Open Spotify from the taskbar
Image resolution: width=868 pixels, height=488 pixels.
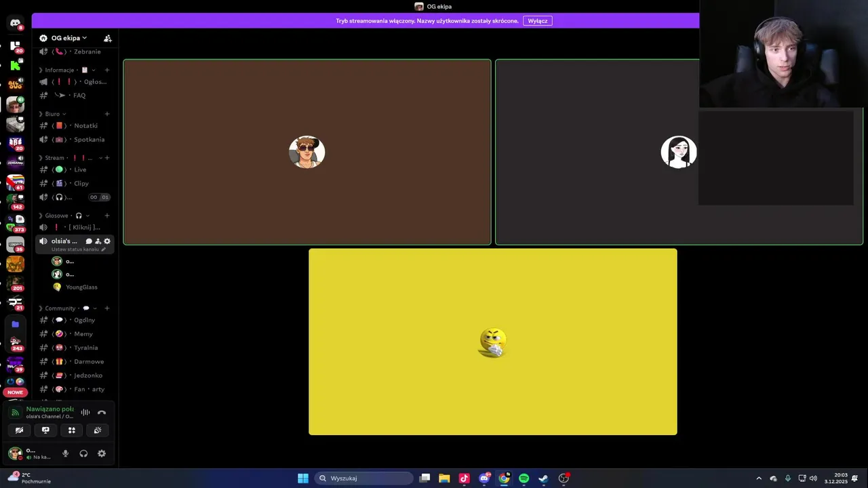click(x=524, y=479)
